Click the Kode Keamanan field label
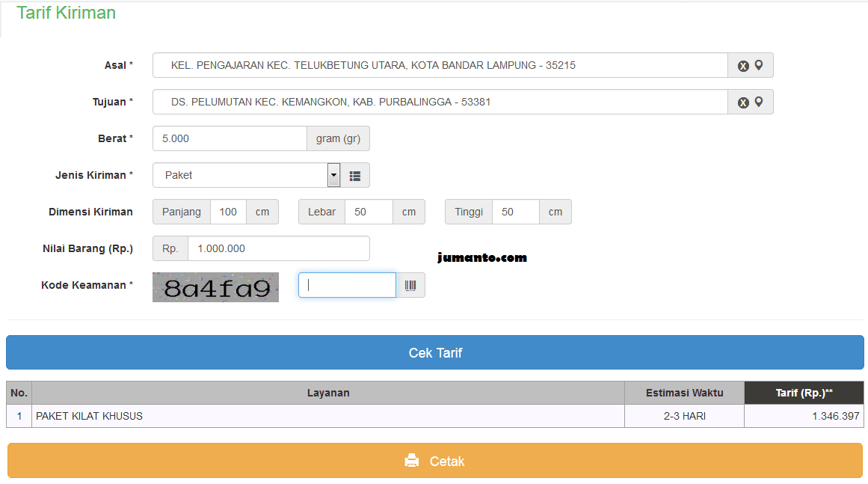The width and height of the screenshot is (868, 484). click(87, 285)
